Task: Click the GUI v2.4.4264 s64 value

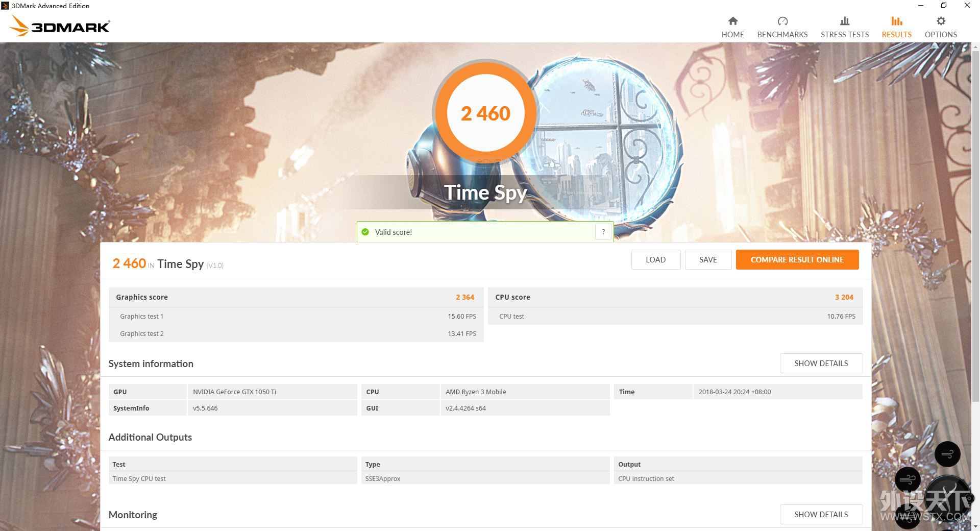Action: tap(525, 408)
